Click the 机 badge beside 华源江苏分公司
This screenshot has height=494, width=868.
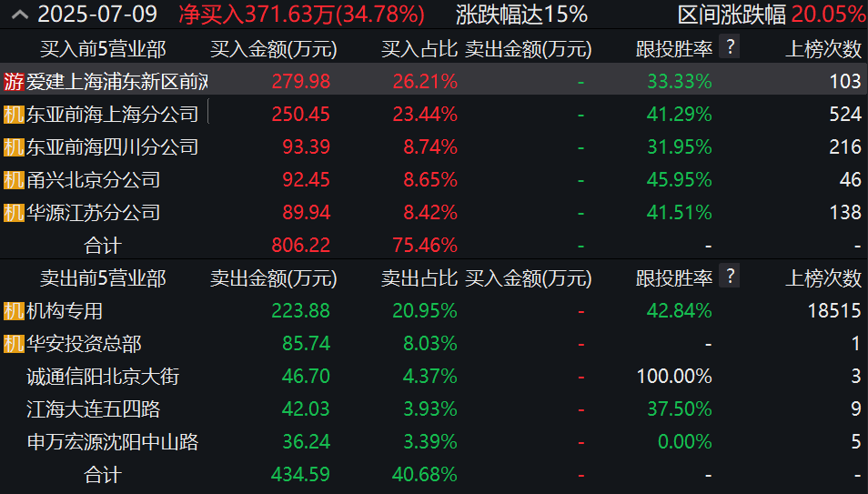coord(14,212)
